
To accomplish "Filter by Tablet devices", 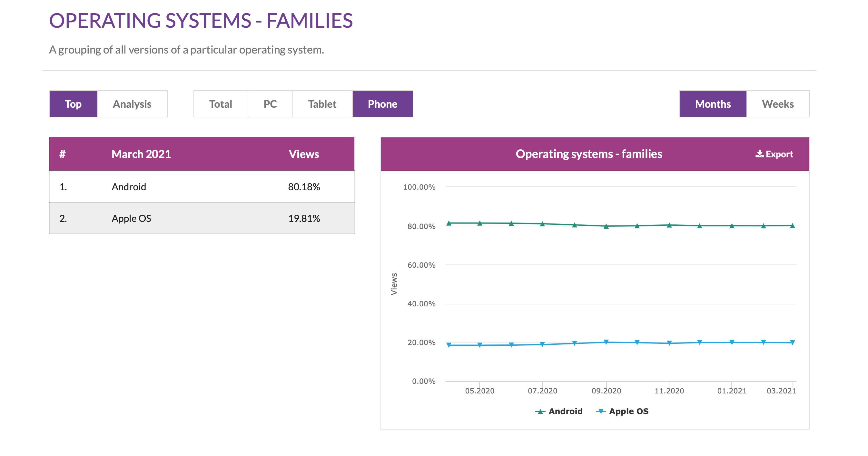I will 322,104.
